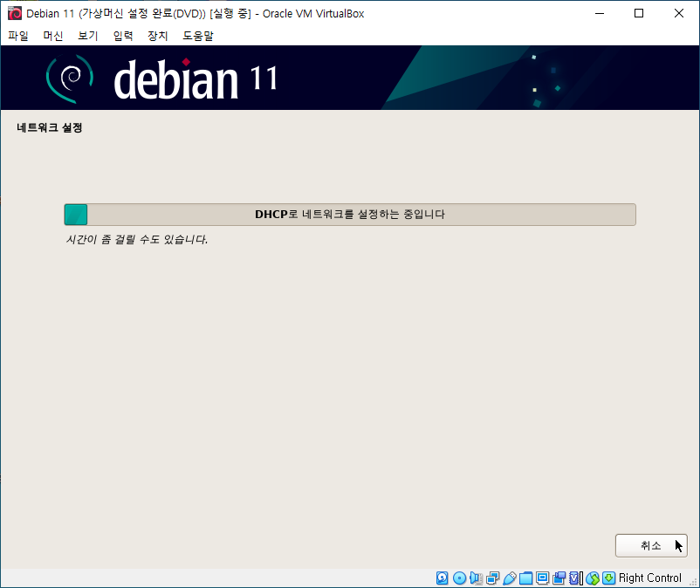Click the VirtualBox icon in title bar
The height and width of the screenshot is (588, 700).
(x=15, y=13)
